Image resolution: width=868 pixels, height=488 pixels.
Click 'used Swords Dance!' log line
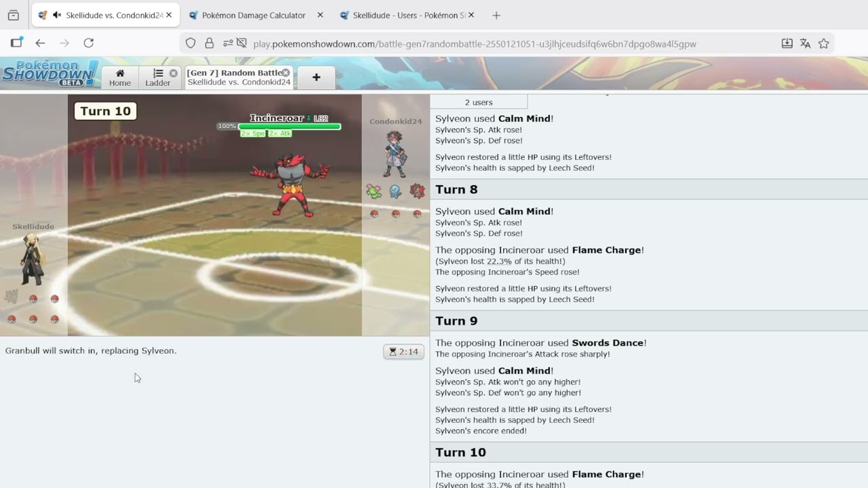(540, 343)
